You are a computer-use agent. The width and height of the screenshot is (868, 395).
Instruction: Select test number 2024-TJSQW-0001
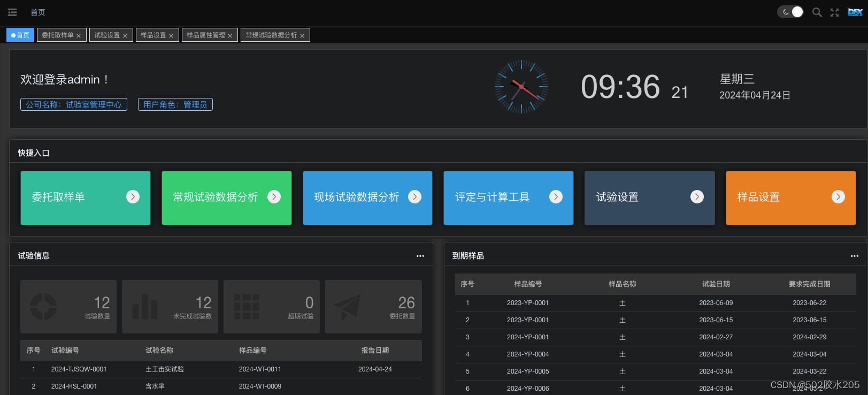pos(79,369)
